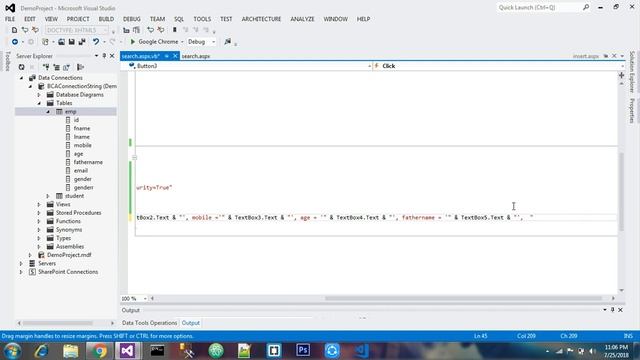The width and height of the screenshot is (640, 360).
Task: Expand the Views folder
Action: [x=39, y=204]
